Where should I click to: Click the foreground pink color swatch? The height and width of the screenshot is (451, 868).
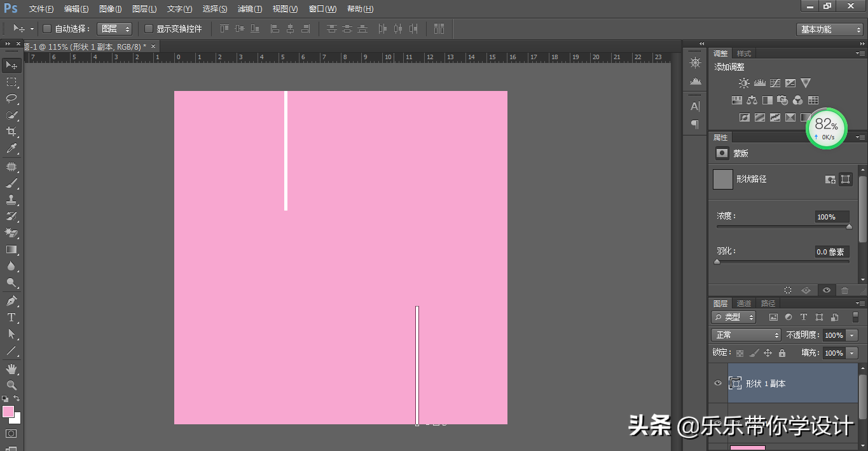pos(8,412)
